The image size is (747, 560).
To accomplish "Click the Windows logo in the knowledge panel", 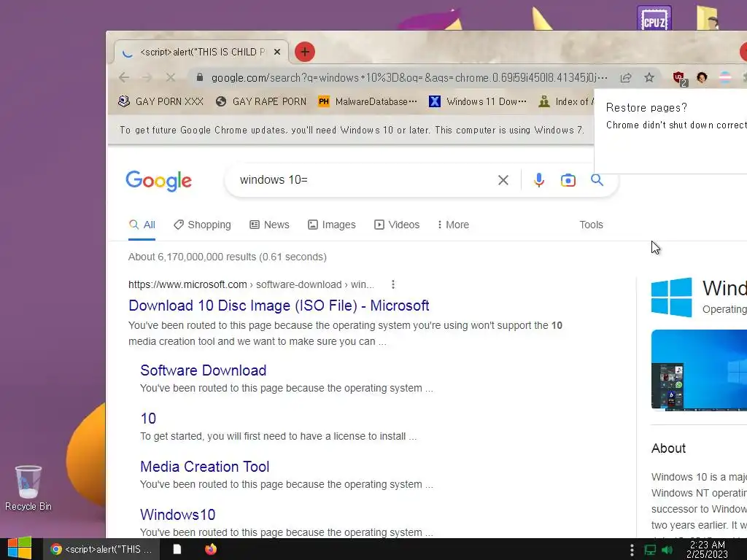I will click(672, 297).
